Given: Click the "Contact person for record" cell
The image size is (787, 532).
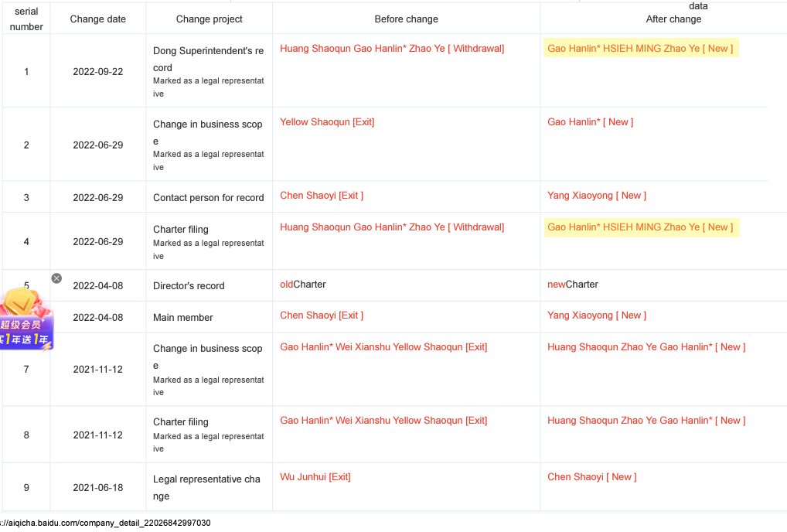Looking at the screenshot, I should pos(208,198).
